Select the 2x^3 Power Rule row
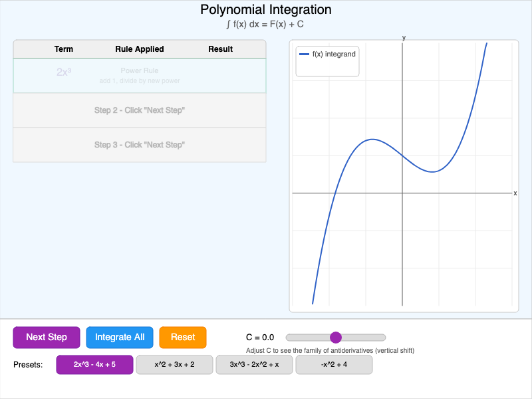 click(x=139, y=75)
